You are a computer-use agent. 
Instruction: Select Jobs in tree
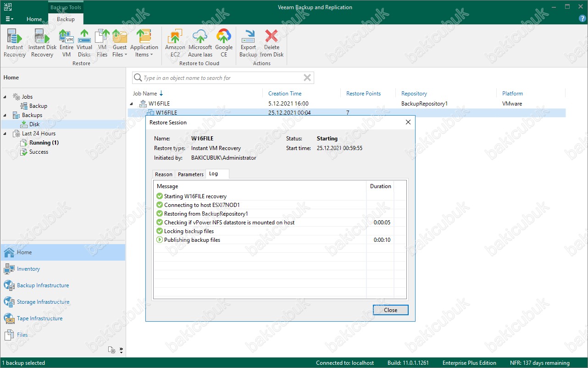(27, 97)
